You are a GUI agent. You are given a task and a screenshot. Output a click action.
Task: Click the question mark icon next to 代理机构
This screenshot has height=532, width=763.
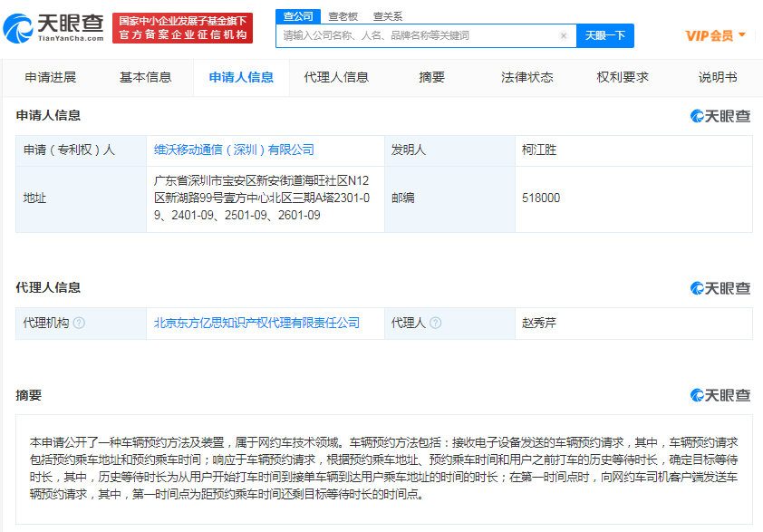(80, 323)
